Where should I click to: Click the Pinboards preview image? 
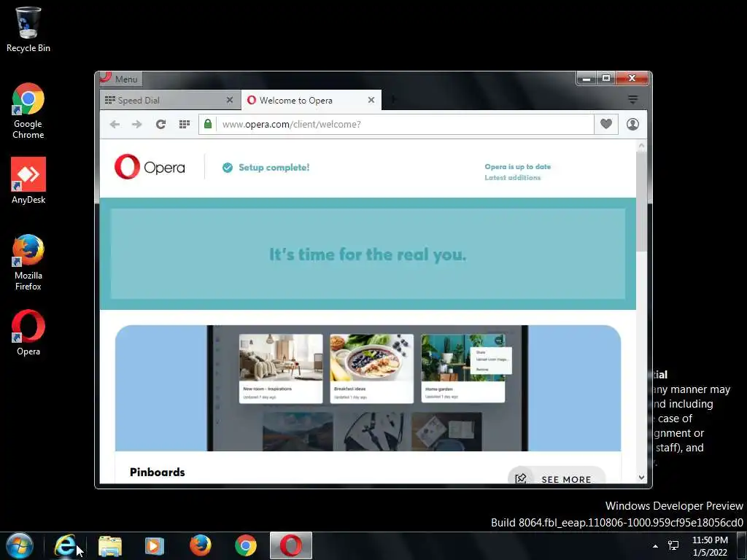pyautogui.click(x=368, y=388)
